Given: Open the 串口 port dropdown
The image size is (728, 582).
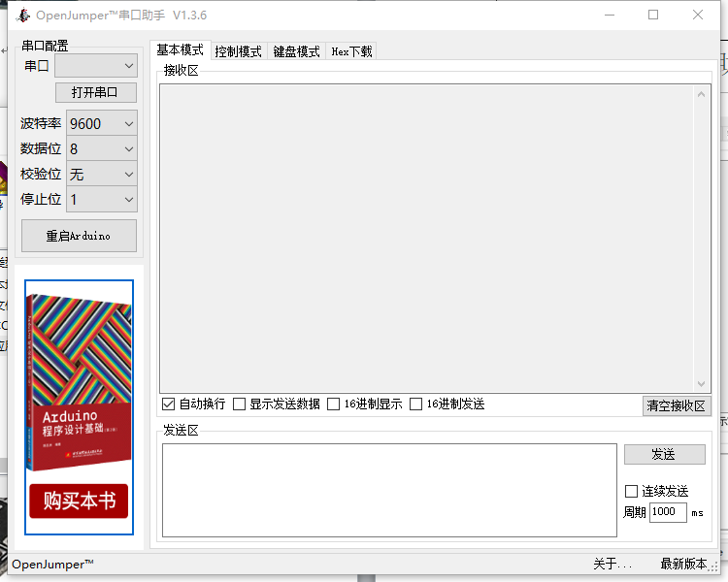Looking at the screenshot, I should [96, 66].
